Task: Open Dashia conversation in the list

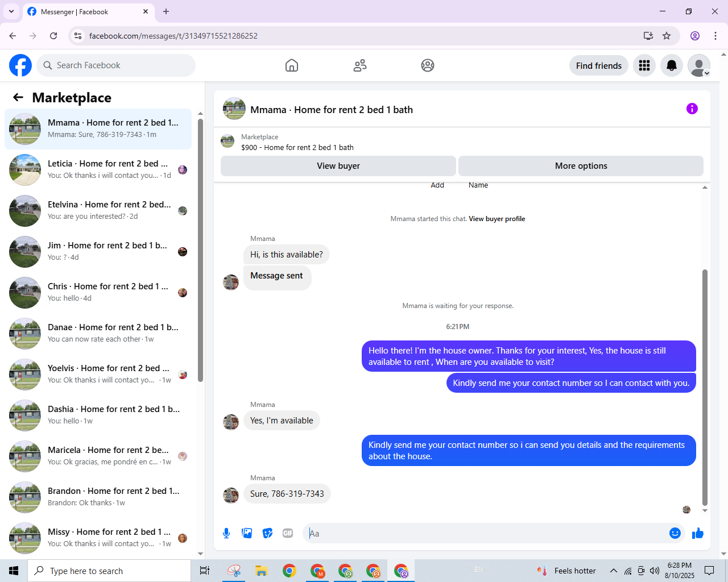Action: 98,415
